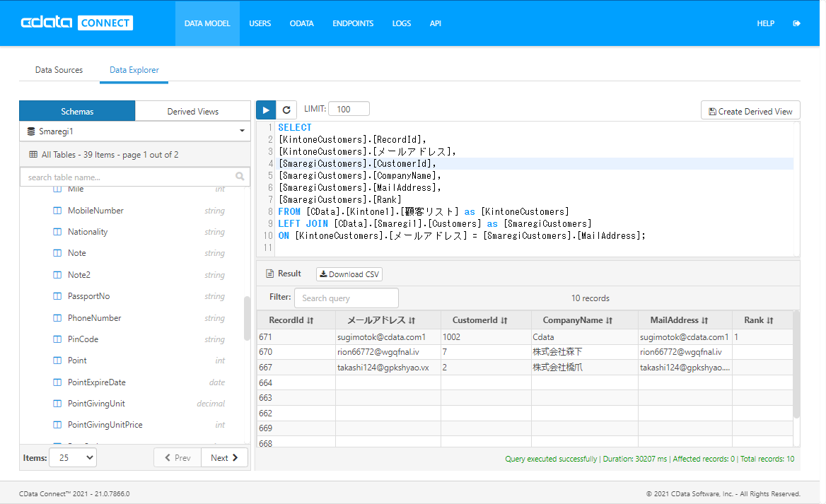Switch to the Data Sources tab
826x504 pixels.
(x=59, y=69)
